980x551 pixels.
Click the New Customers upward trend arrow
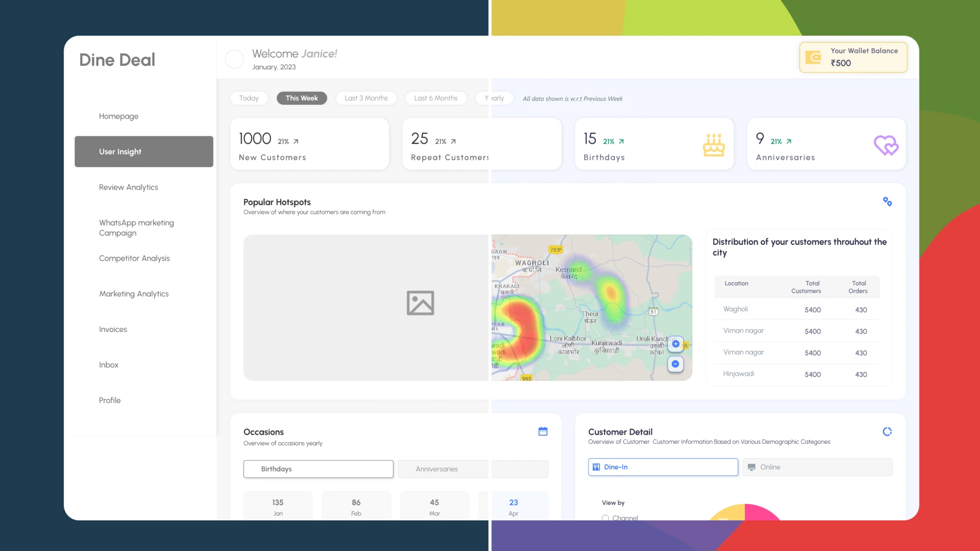(296, 142)
